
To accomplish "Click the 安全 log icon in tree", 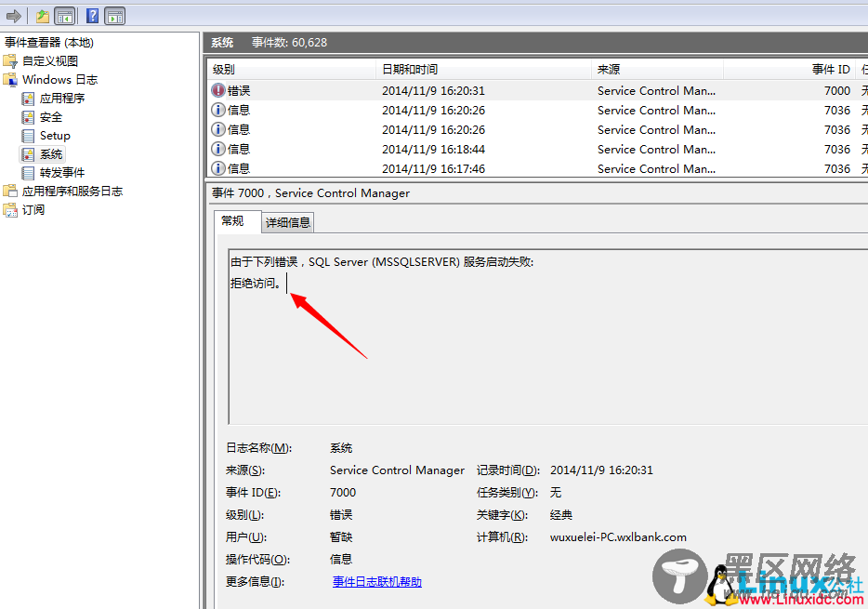I will point(28,117).
